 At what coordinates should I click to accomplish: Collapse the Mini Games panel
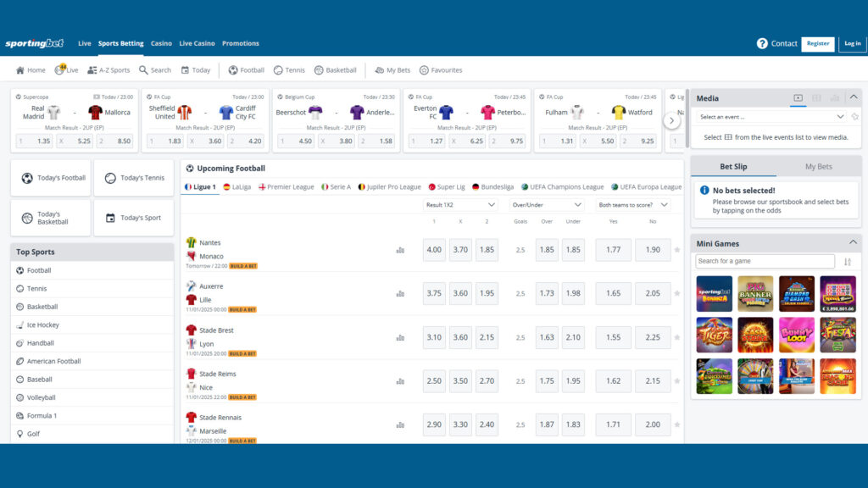click(853, 242)
